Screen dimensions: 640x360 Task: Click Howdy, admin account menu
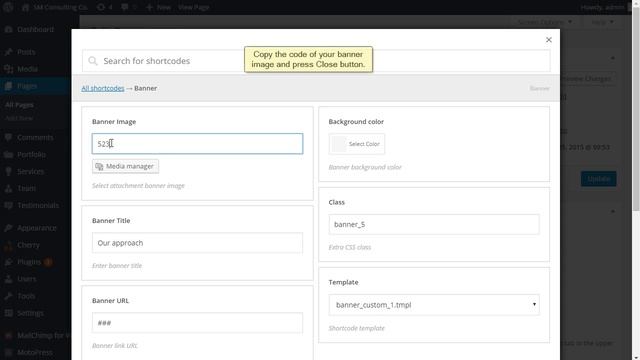(605, 7)
